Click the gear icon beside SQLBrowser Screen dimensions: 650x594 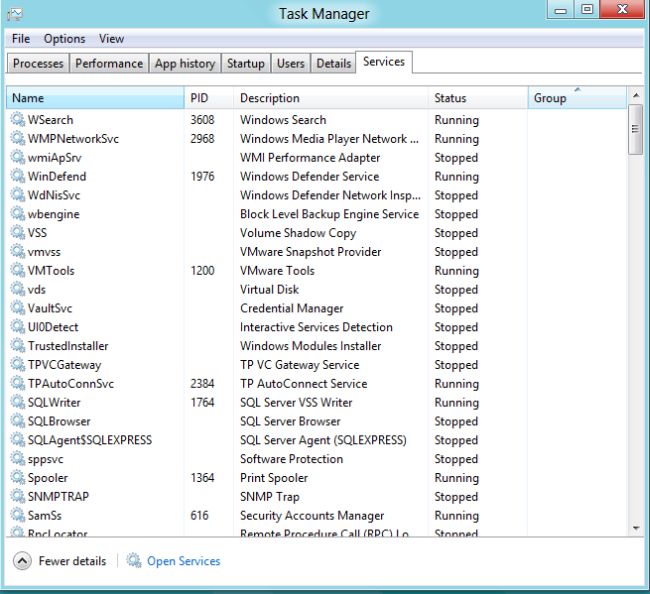point(17,421)
